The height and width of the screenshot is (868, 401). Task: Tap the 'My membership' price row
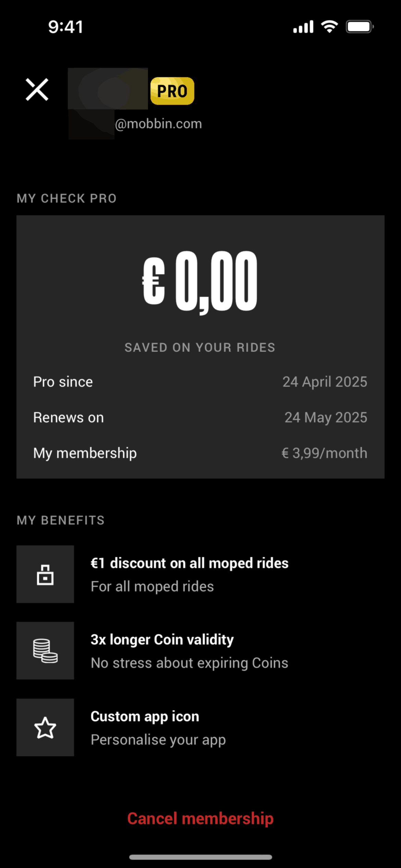click(x=200, y=453)
